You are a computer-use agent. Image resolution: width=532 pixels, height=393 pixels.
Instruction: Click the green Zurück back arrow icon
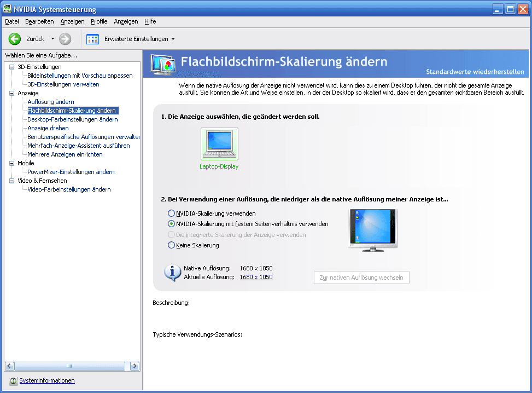pos(15,39)
